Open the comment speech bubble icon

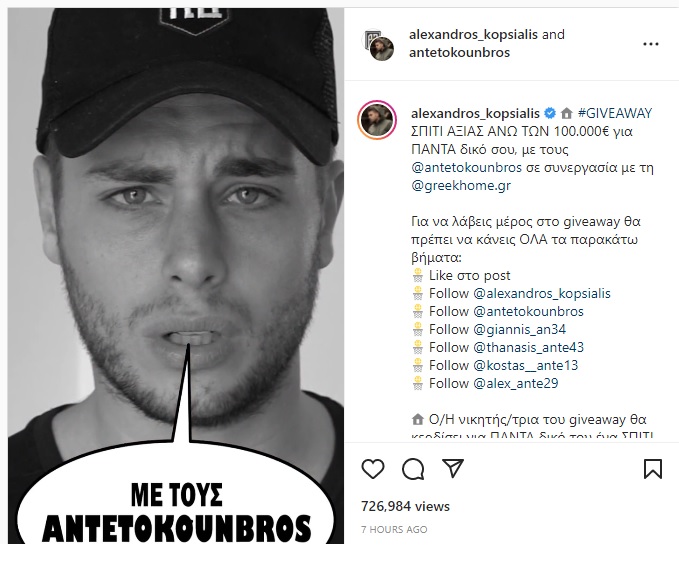click(413, 469)
